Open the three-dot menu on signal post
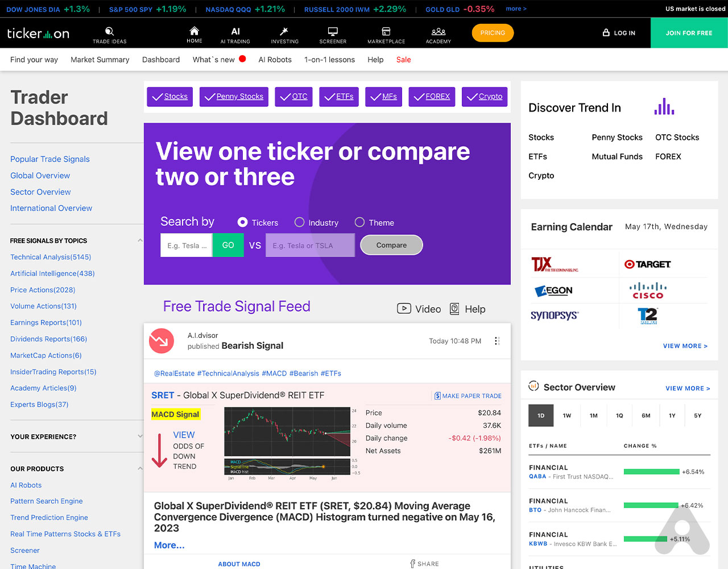Image resolution: width=728 pixels, height=569 pixels. (x=497, y=341)
